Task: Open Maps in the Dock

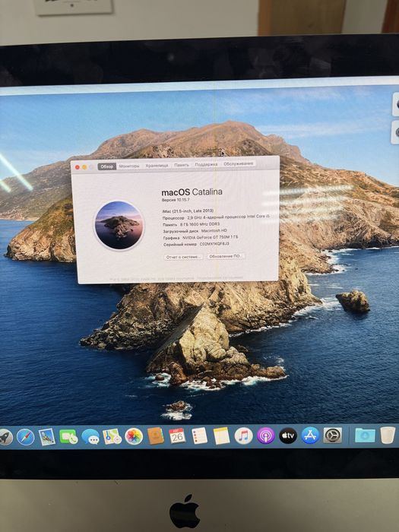Action: pos(112,436)
